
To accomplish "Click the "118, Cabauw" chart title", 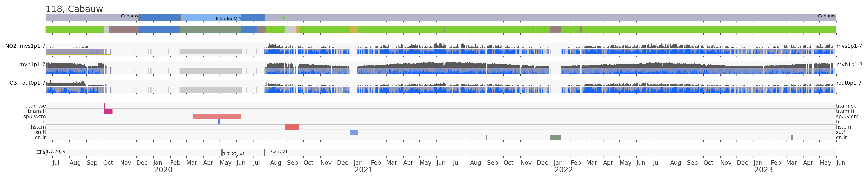I will pyautogui.click(x=74, y=9).
